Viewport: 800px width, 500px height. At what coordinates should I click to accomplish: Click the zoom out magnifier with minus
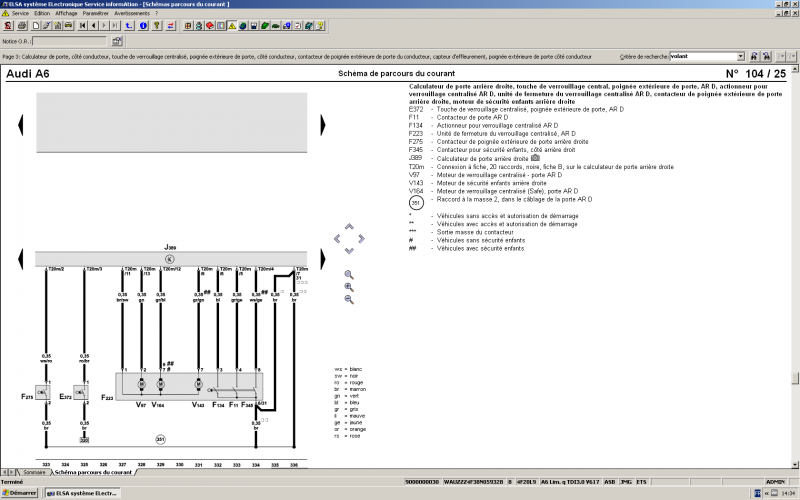(349, 300)
